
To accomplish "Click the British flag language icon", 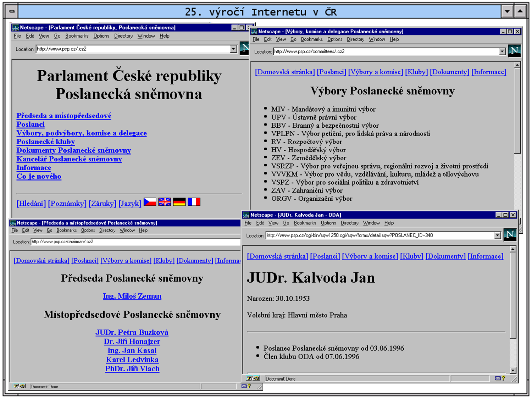I will (165, 202).
